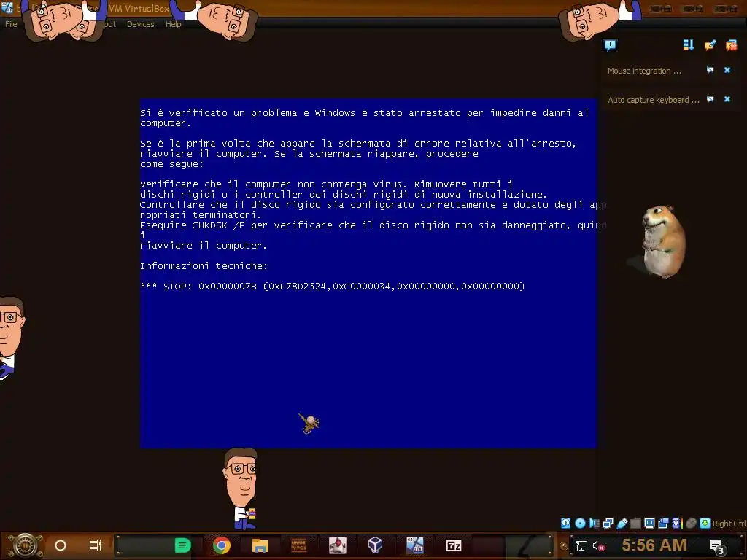Click the display settings status icon
Viewport: 747px width, 560px height.
tap(649, 524)
